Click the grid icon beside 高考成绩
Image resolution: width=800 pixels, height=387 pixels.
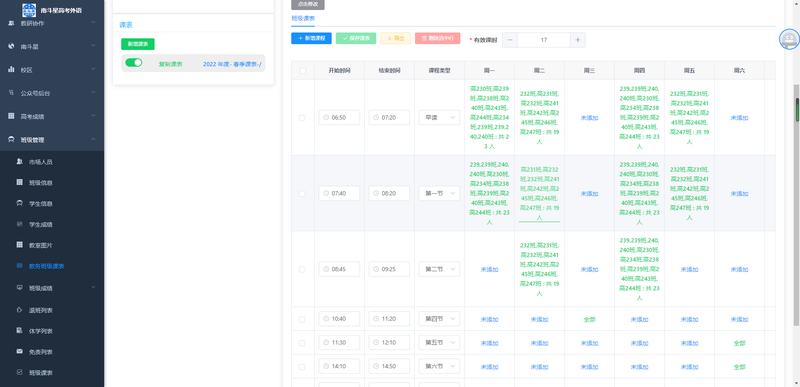click(x=11, y=116)
